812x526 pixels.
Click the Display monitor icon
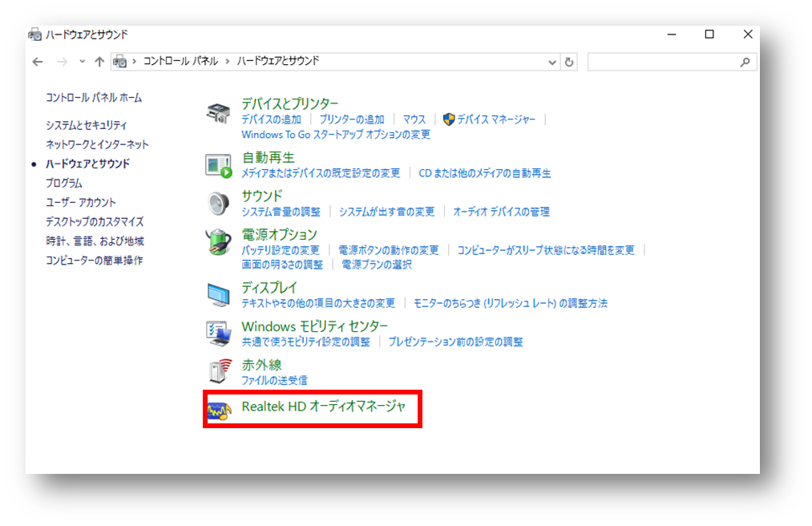pos(218,294)
